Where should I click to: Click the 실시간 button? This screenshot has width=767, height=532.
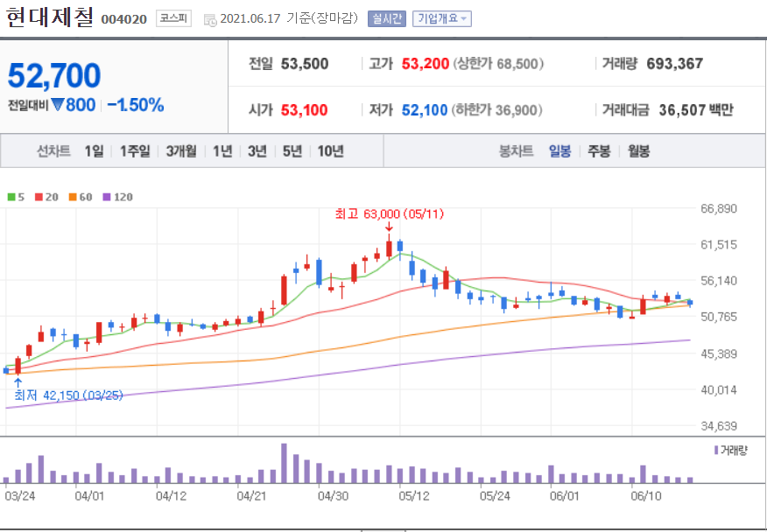tap(386, 18)
